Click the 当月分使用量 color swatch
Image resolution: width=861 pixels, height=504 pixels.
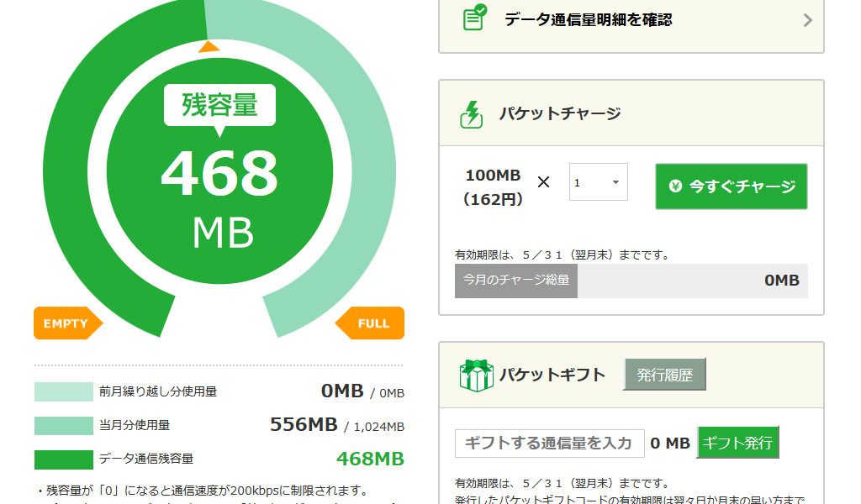[x=64, y=426]
